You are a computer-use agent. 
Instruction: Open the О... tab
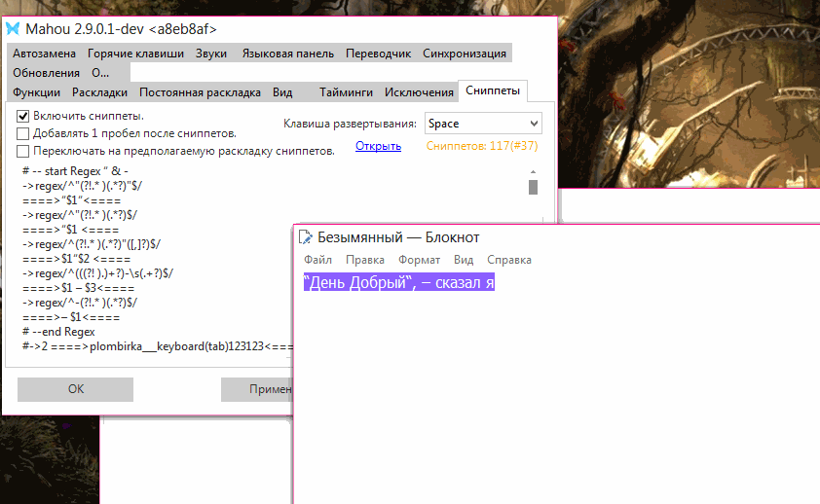tap(100, 73)
